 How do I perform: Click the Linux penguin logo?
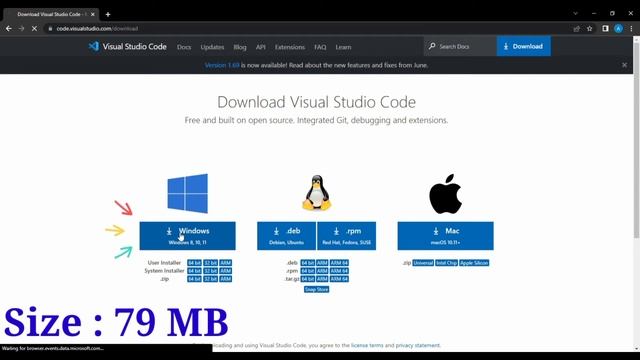317,193
